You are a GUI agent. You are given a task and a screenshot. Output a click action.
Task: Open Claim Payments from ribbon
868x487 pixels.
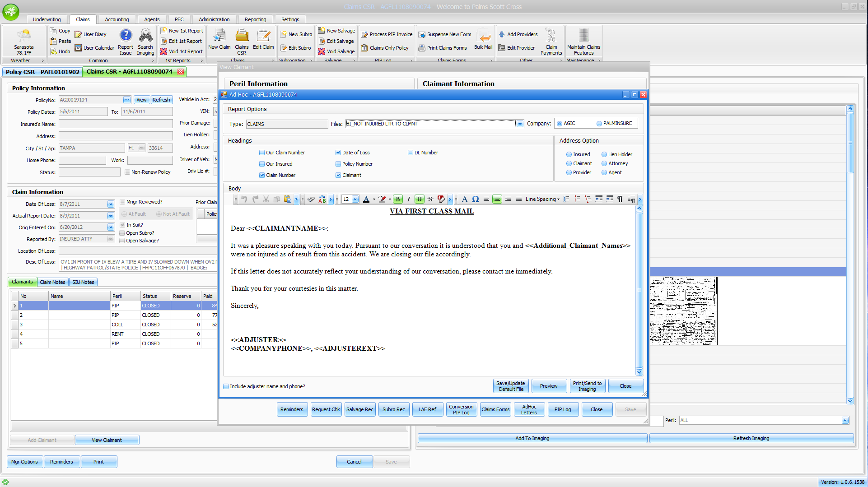click(551, 42)
